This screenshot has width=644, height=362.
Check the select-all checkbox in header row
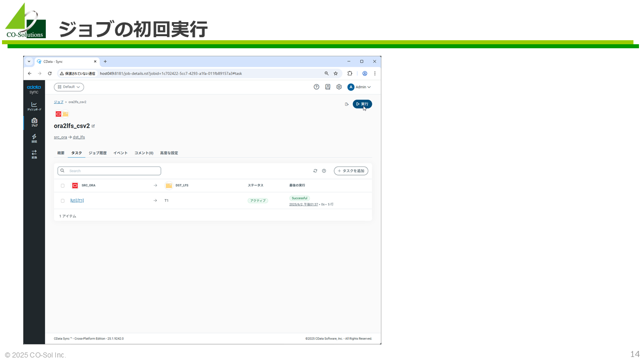coord(62,186)
